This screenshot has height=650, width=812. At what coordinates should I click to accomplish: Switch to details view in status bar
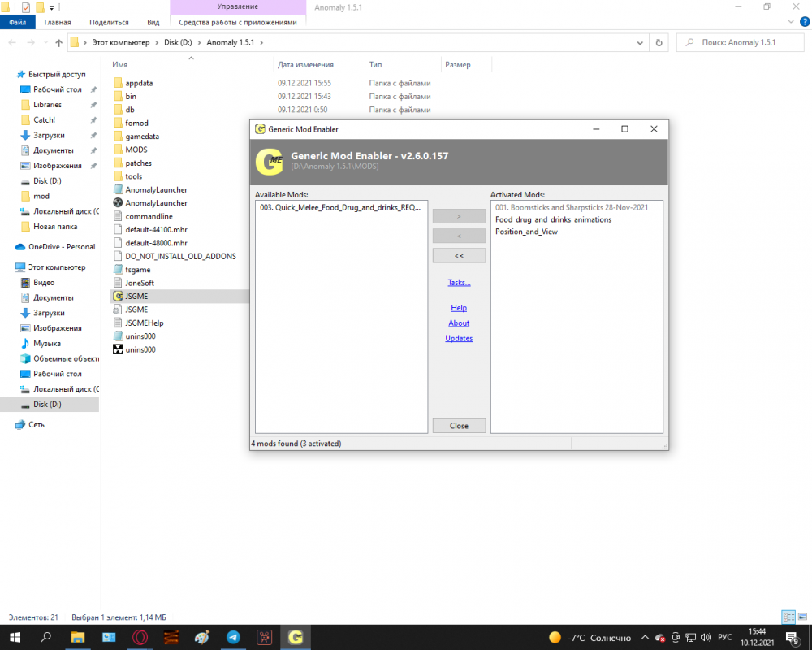click(787, 617)
